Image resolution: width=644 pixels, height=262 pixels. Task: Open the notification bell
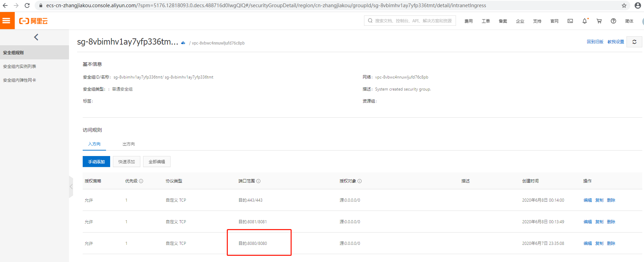[585, 21]
